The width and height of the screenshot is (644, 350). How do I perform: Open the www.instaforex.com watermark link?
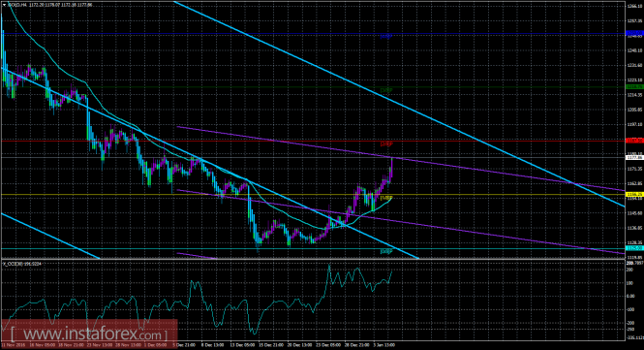(x=89, y=333)
